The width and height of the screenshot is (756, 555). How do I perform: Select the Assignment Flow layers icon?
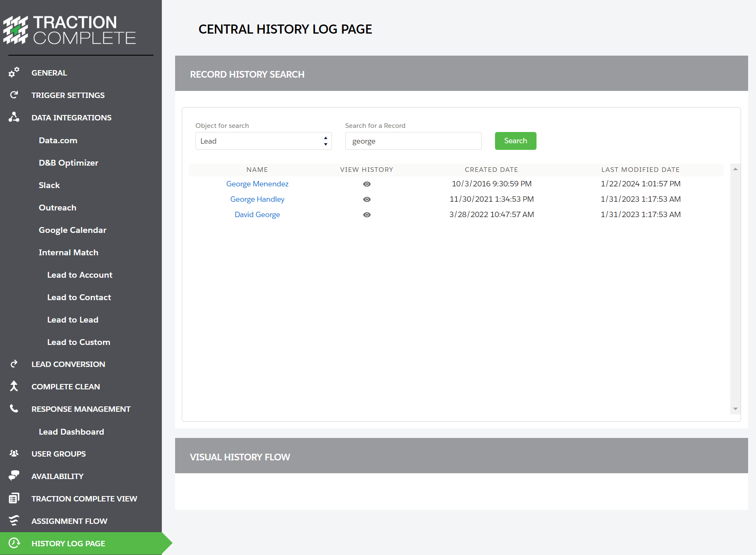click(14, 521)
